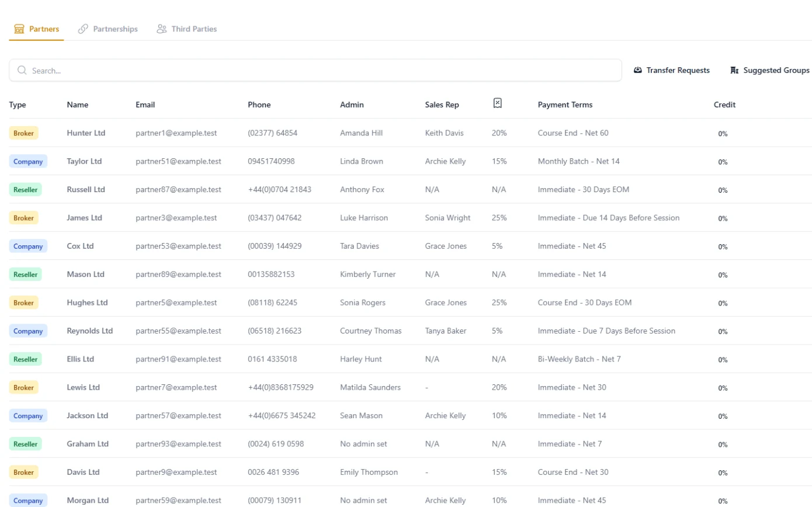812x507 pixels.
Task: Open Transfer Requests
Action: pyautogui.click(x=672, y=70)
